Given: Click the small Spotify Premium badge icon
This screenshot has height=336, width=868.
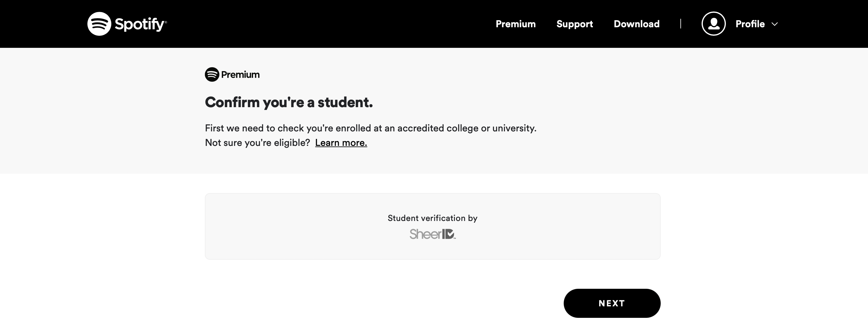Looking at the screenshot, I should [212, 74].
